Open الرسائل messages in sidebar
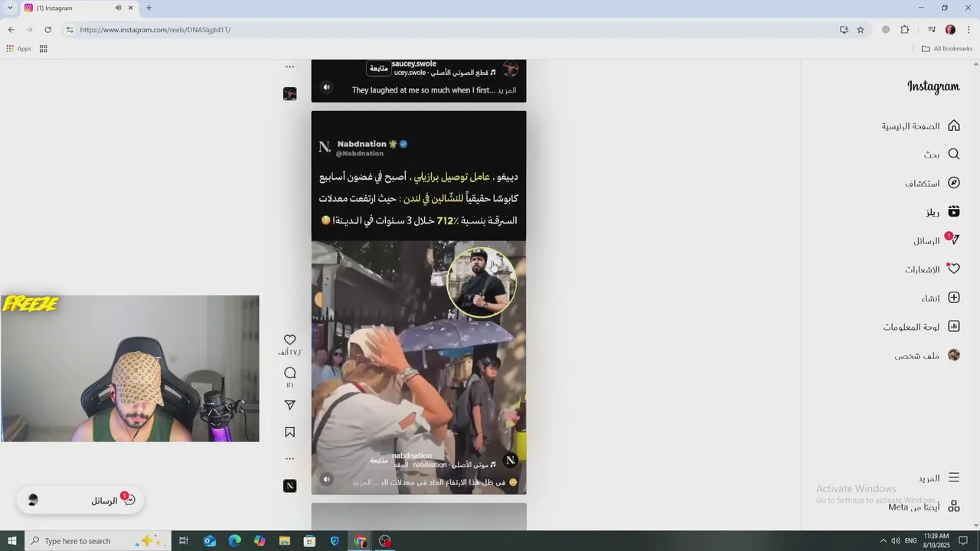 936,240
